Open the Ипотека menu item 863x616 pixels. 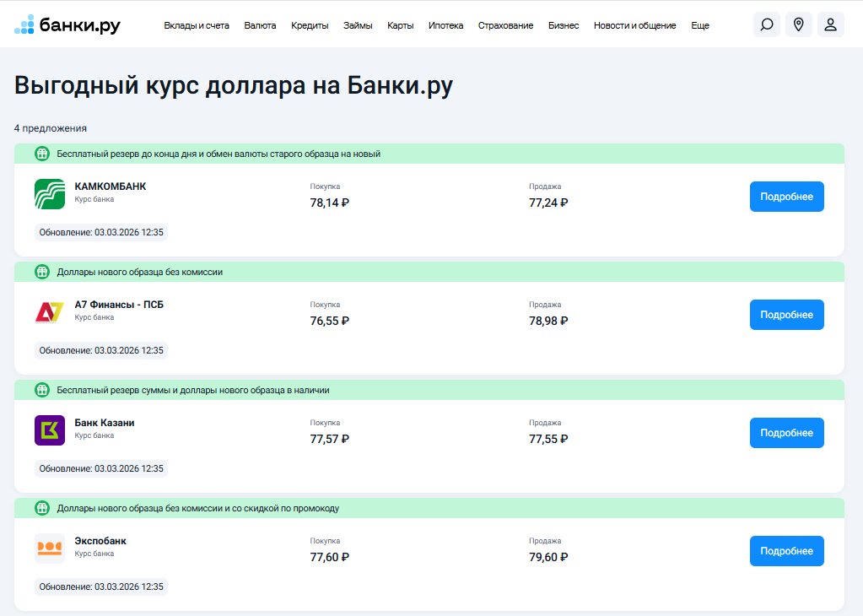coord(445,25)
